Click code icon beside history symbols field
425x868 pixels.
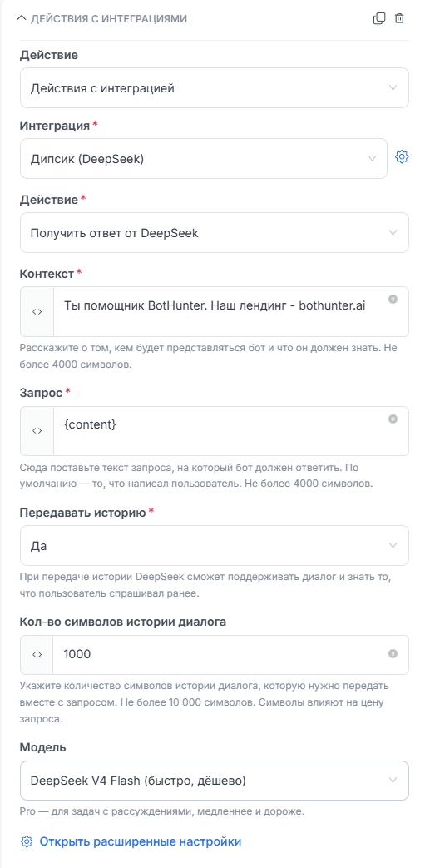(37, 654)
